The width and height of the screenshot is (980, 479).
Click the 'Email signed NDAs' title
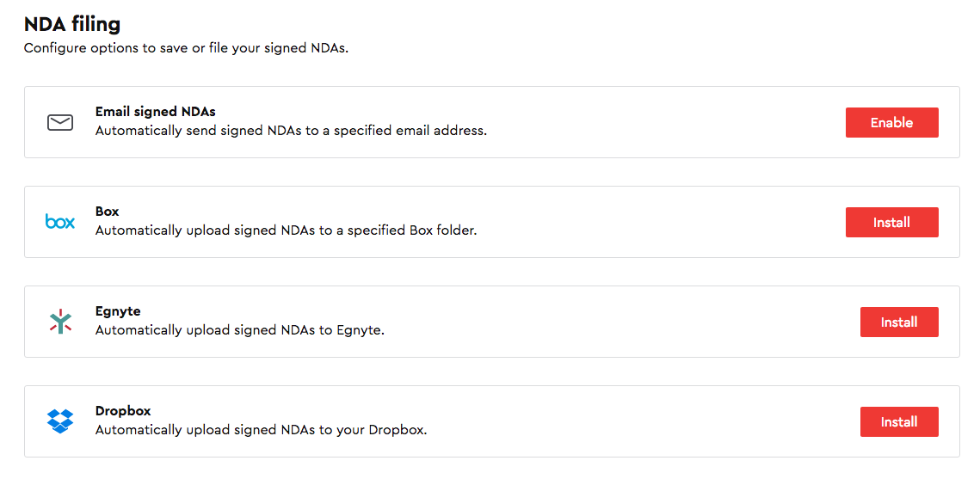click(155, 112)
